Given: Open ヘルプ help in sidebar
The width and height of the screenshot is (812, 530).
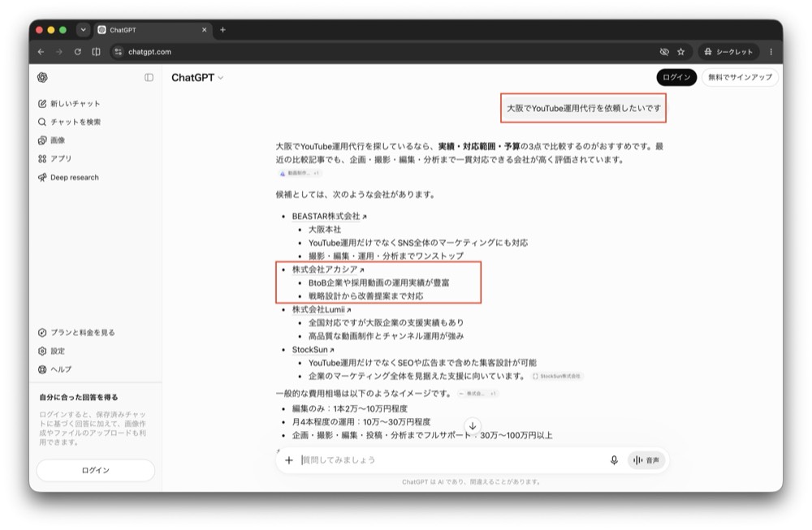Looking at the screenshot, I should [x=54, y=369].
